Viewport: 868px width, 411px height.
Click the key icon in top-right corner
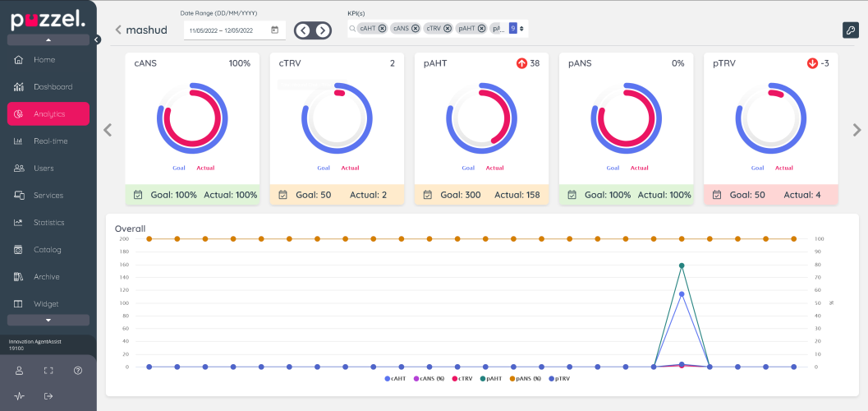tap(850, 30)
